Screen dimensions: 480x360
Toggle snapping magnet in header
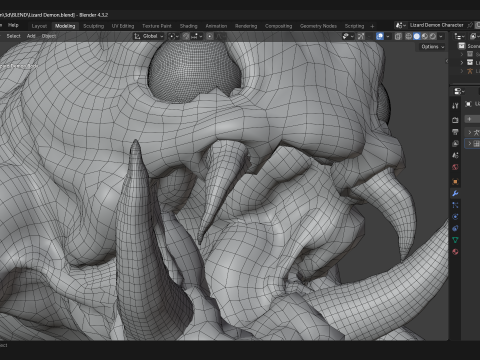tap(186, 36)
